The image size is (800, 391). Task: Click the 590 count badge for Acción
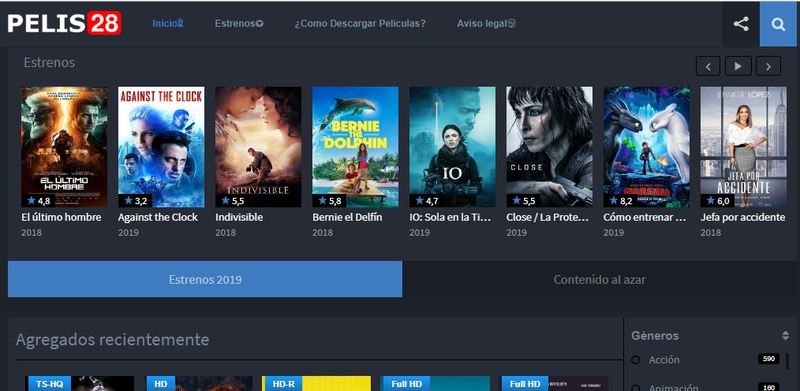768,359
